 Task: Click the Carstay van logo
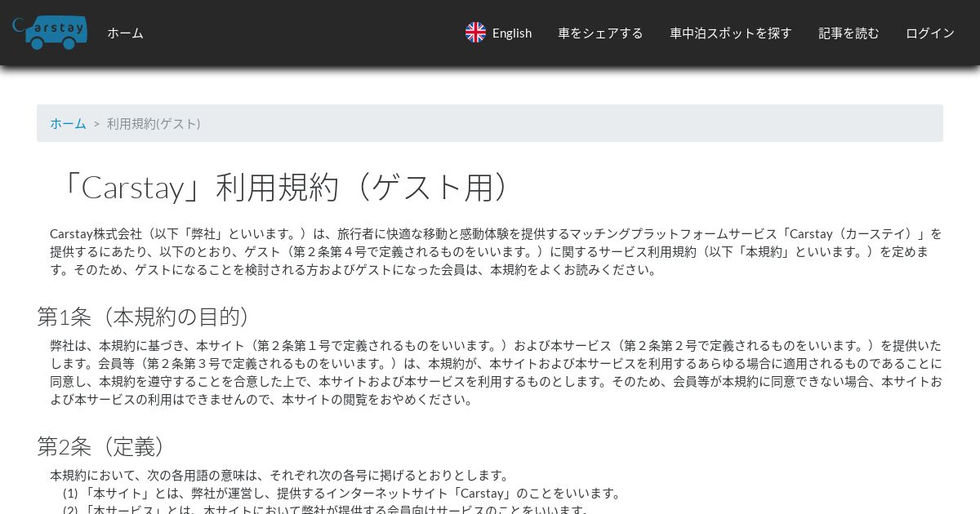tap(50, 32)
